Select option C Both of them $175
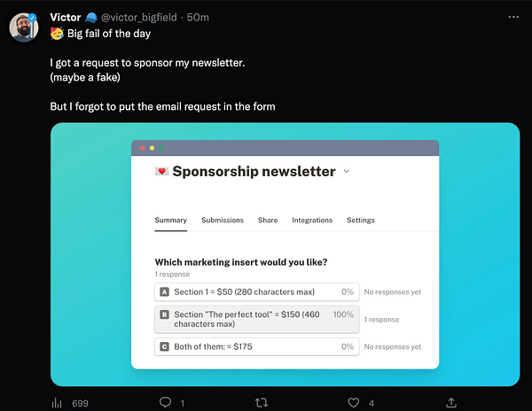The width and height of the screenshot is (532, 411). coord(257,346)
